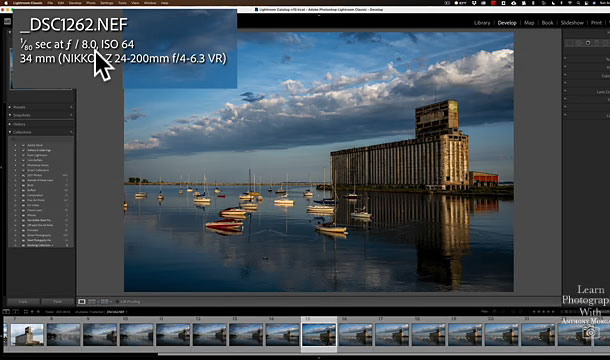
Task: Toggle the switch beside Lens Corrections panel
Action: tap(565, 92)
